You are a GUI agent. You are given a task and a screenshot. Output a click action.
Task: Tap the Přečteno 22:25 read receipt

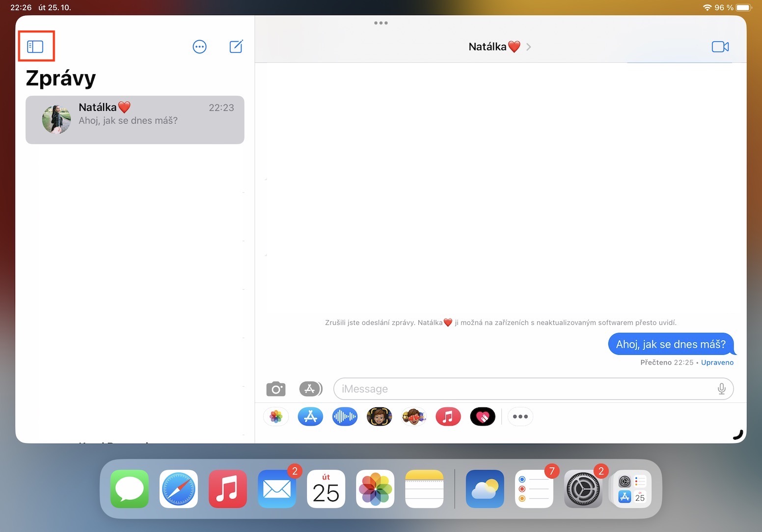coord(667,362)
